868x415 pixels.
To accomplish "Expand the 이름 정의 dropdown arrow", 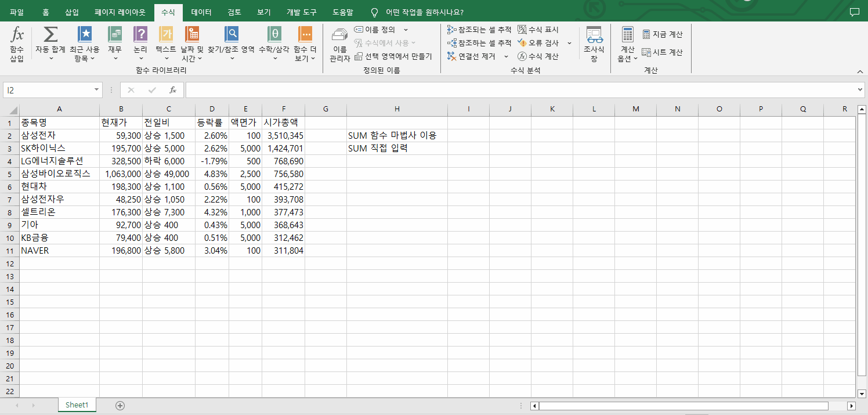I will [x=406, y=30].
